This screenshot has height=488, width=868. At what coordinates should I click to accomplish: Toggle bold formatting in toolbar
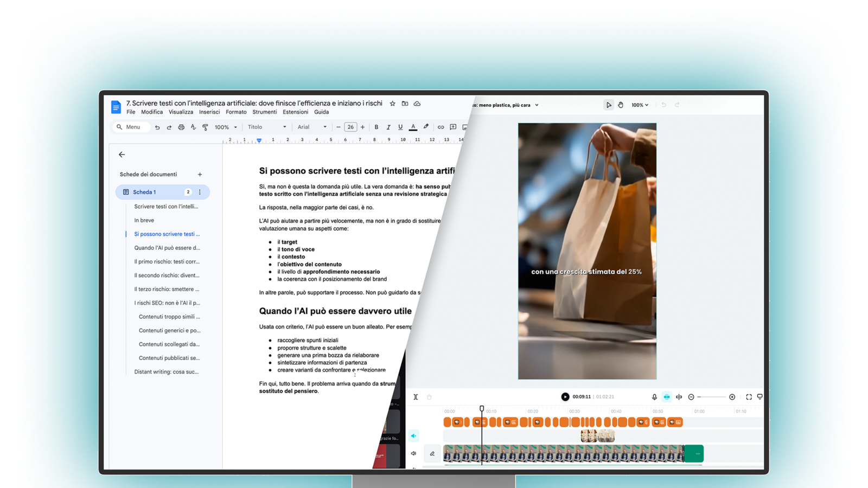coord(376,127)
